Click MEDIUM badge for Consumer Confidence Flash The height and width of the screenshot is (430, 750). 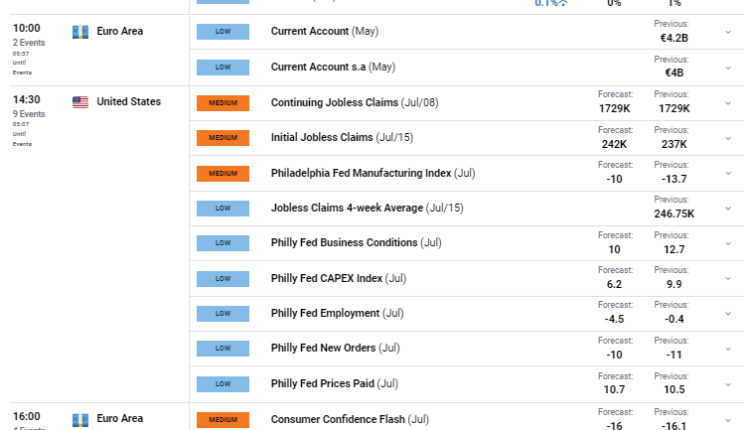pos(223,420)
